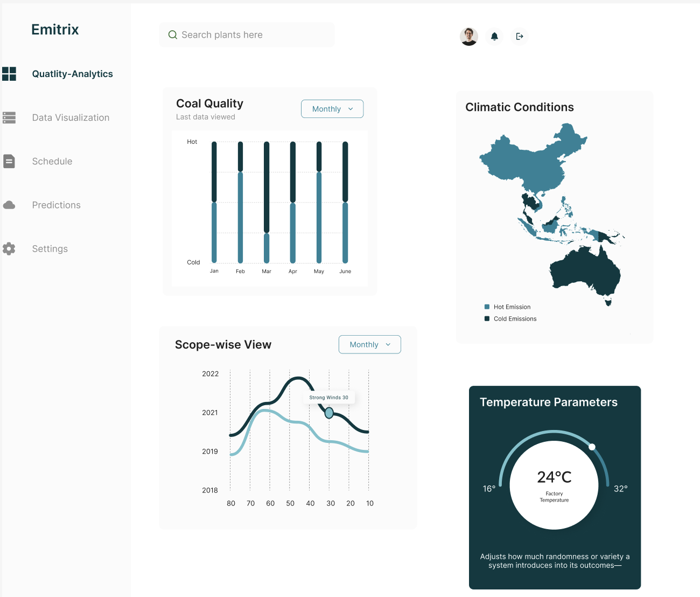This screenshot has height=597, width=700.
Task: Switch to the Predictions section
Action: (x=56, y=205)
